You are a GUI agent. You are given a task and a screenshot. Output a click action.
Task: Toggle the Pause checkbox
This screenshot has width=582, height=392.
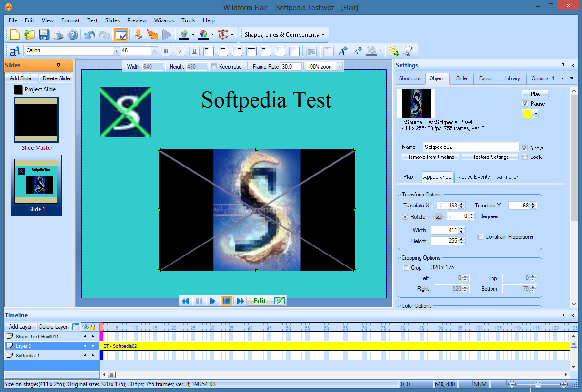[x=525, y=104]
